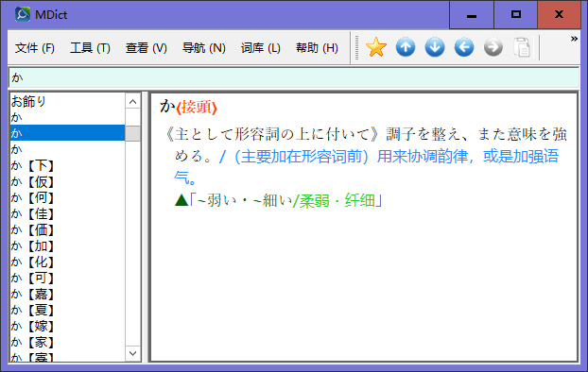Select か【可】 in the word list
The height and width of the screenshot is (372, 588).
pos(67,278)
